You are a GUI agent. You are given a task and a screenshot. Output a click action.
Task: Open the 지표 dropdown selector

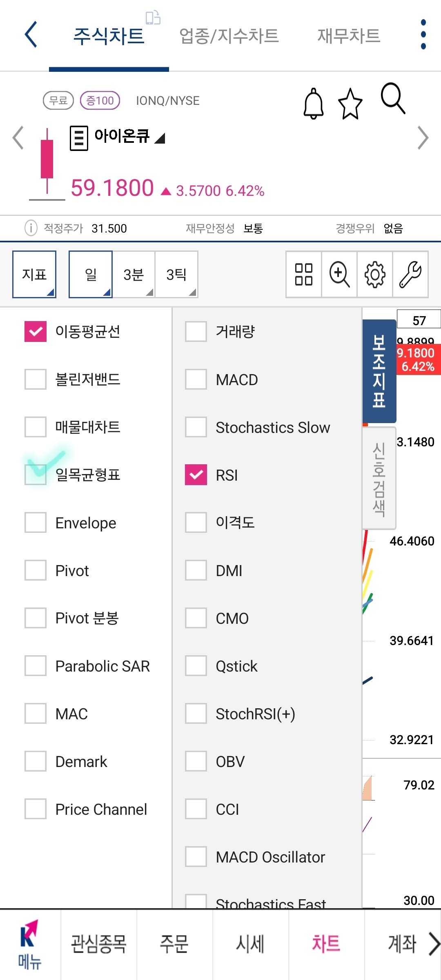(x=34, y=274)
